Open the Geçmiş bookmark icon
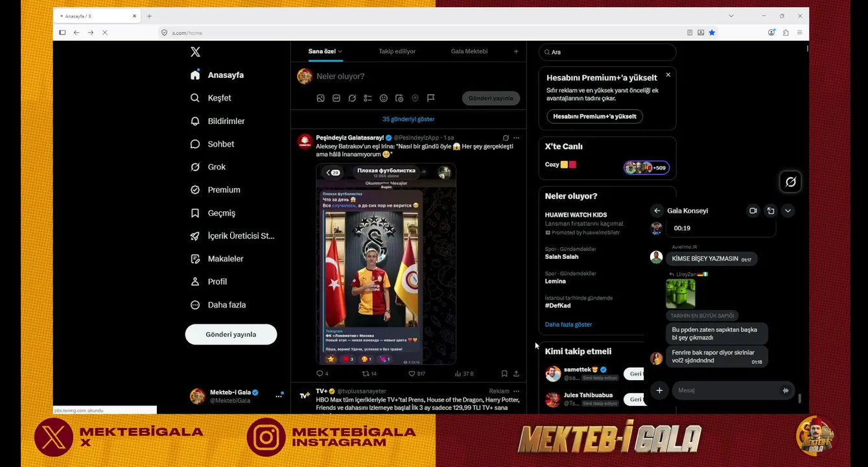Image resolution: width=868 pixels, height=467 pixels. [195, 213]
